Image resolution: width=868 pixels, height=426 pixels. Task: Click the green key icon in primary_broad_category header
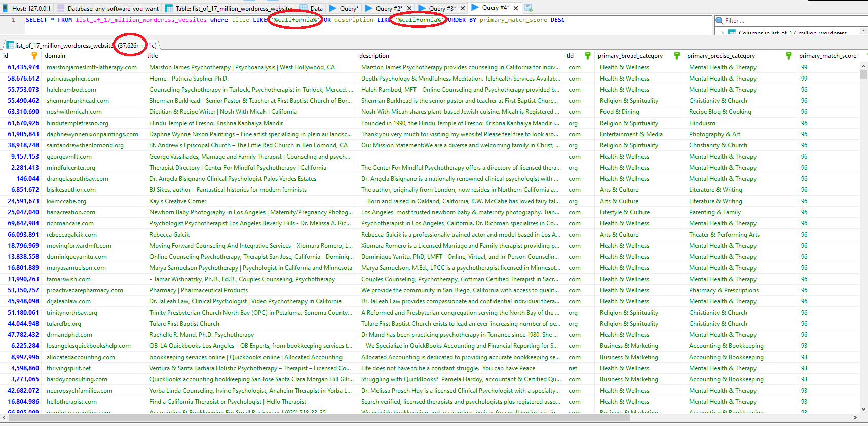[x=677, y=56]
